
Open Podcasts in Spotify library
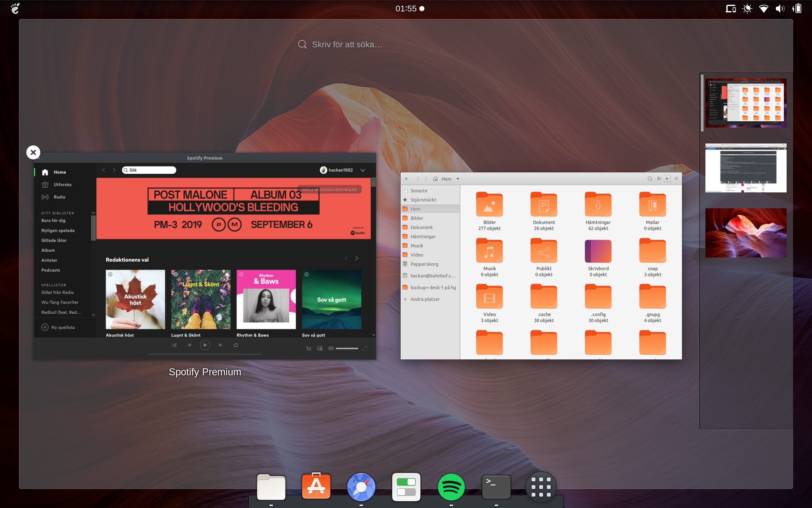coord(50,270)
